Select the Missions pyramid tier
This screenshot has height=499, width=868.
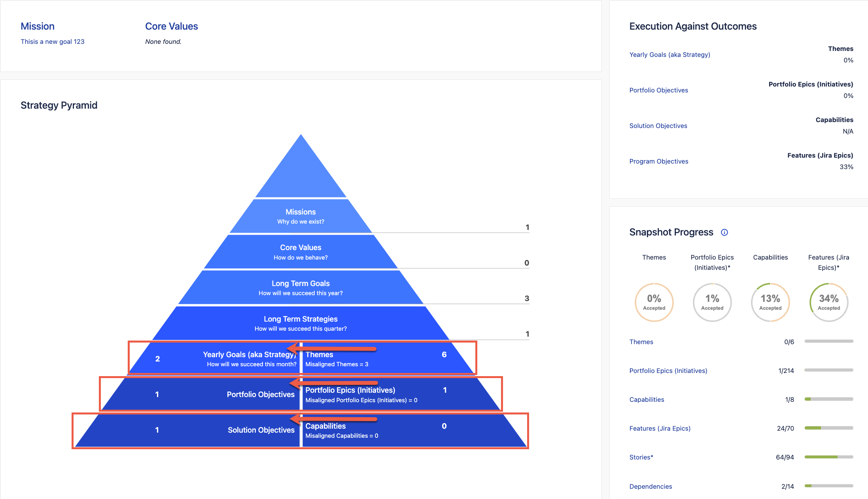pyautogui.click(x=301, y=216)
